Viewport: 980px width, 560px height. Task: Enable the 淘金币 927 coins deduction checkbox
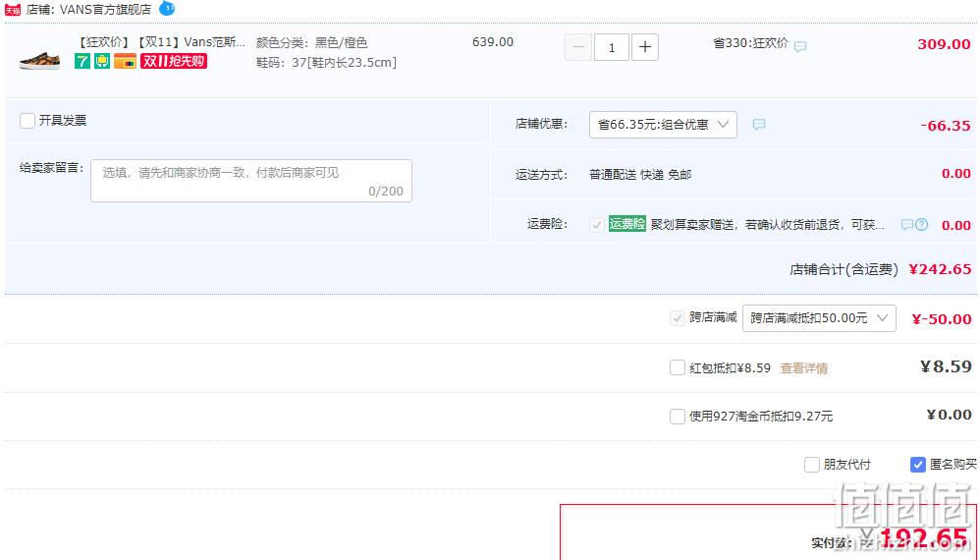point(678,417)
